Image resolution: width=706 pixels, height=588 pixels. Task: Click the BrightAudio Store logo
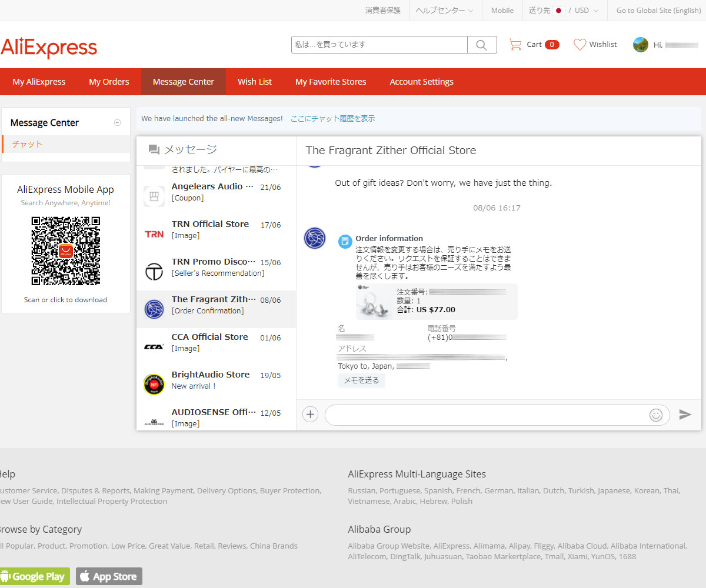154,384
